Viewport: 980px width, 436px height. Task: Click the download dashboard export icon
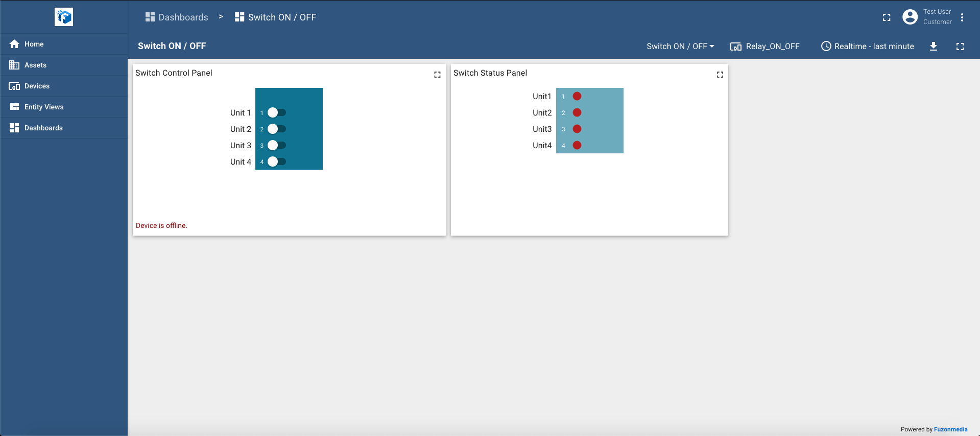(x=934, y=47)
